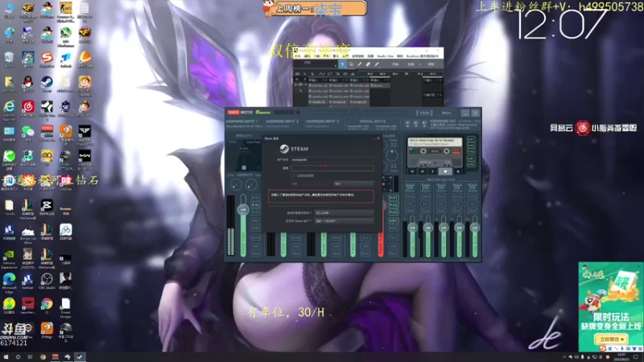The height and width of the screenshot is (362, 644).
Task: Toggle A1 on the virtual input strip right of Steam
Action: coord(394,197)
